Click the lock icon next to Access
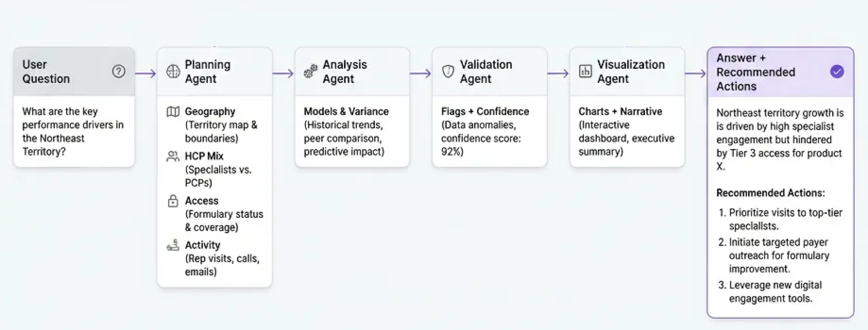 point(173,201)
